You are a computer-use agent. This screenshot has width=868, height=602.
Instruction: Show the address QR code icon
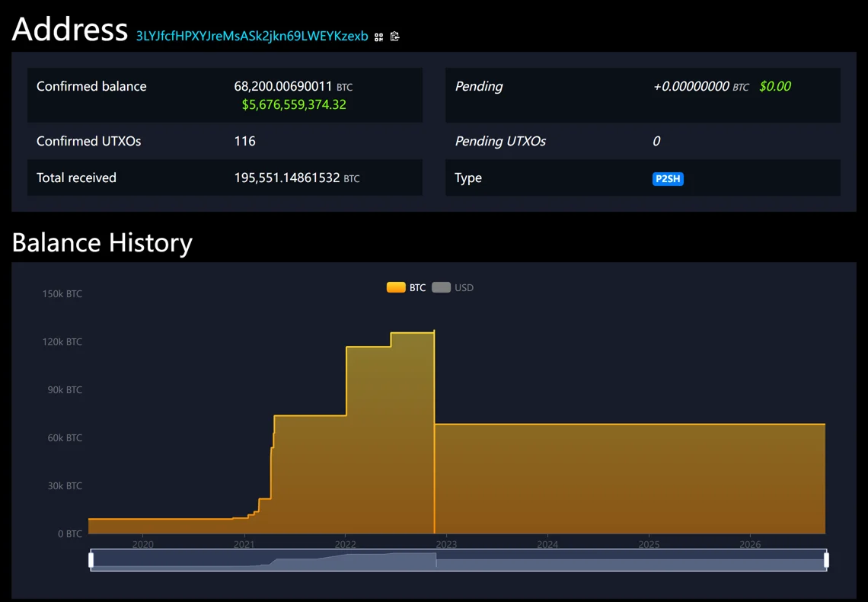(x=378, y=37)
